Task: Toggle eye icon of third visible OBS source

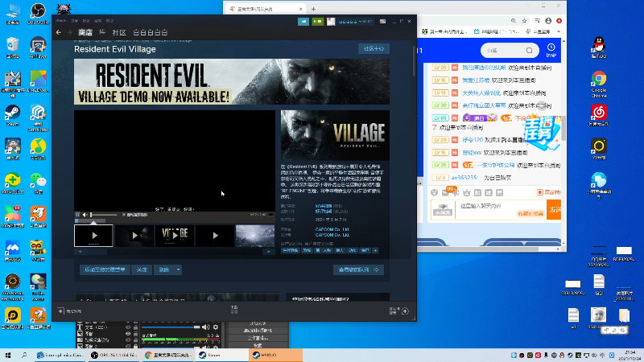Action: (x=128, y=339)
